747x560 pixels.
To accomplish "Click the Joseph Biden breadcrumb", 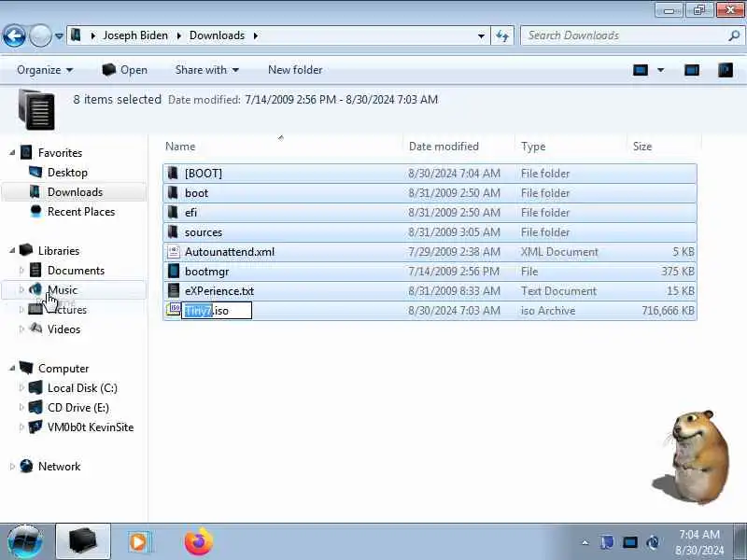I will [x=135, y=35].
